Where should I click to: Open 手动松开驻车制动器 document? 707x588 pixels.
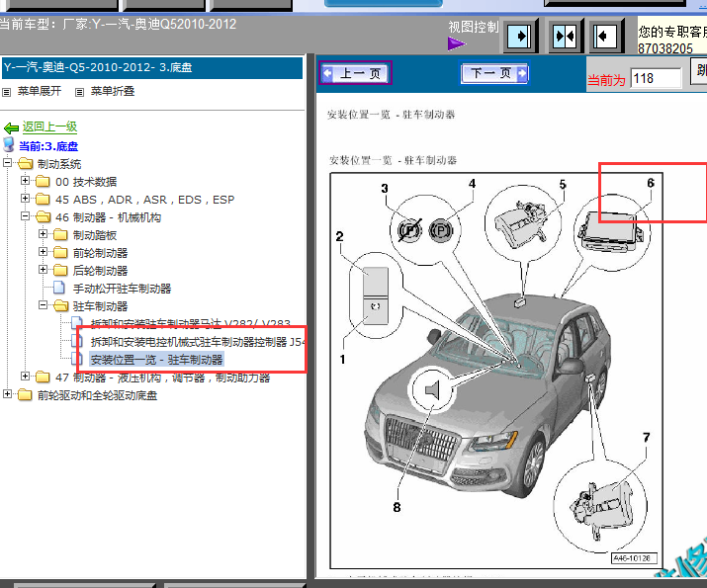tap(122, 289)
